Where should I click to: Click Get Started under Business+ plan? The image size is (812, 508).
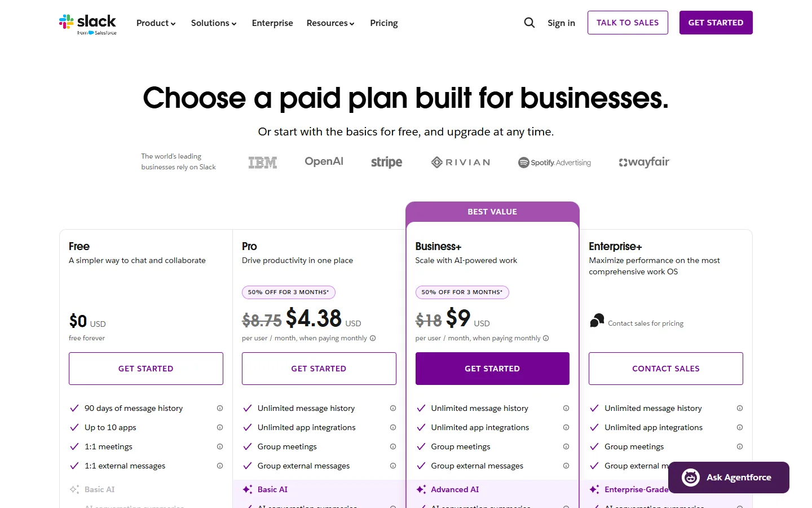[492, 369]
